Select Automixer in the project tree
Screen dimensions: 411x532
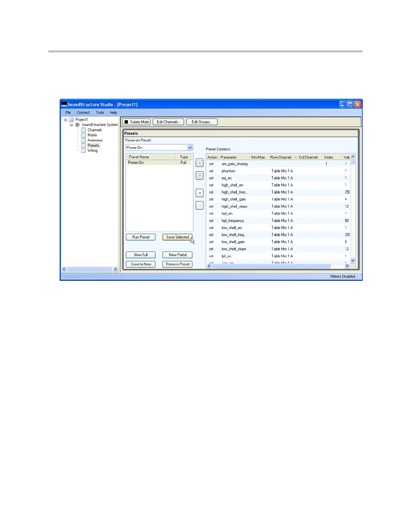click(x=95, y=140)
